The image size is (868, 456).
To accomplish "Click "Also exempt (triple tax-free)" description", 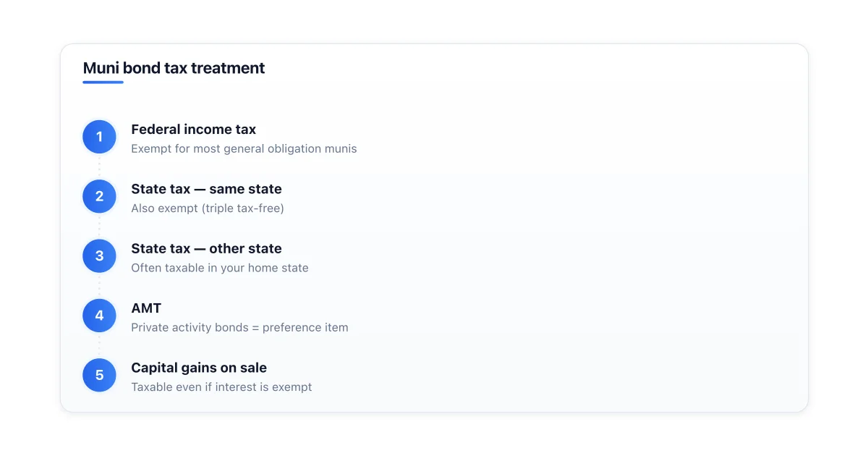I will (x=208, y=208).
